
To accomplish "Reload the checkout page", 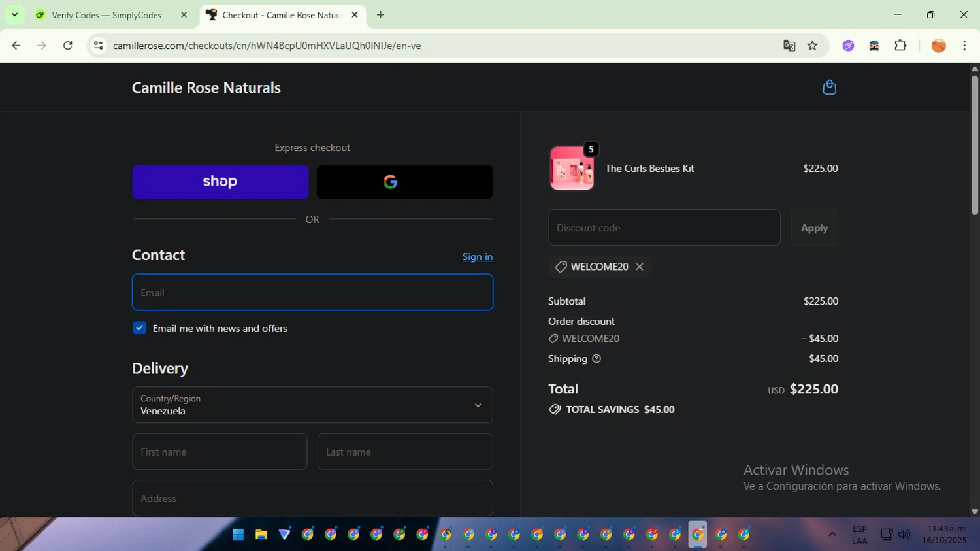I will [x=68, y=46].
